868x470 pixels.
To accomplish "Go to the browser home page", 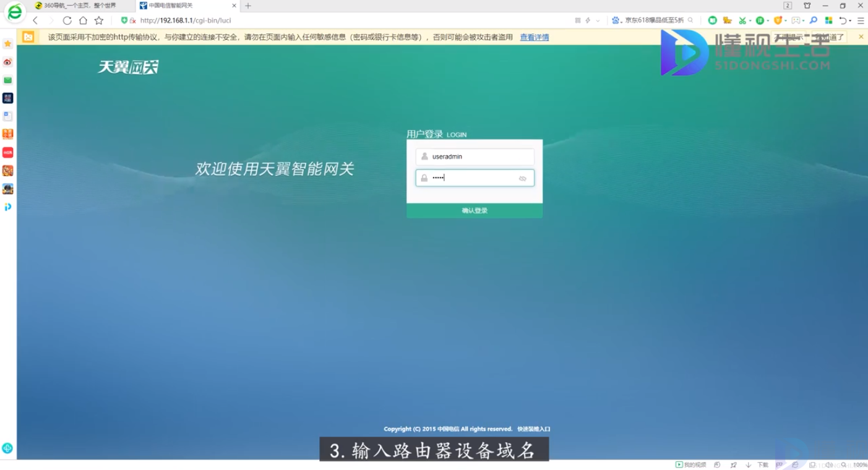I will point(83,20).
